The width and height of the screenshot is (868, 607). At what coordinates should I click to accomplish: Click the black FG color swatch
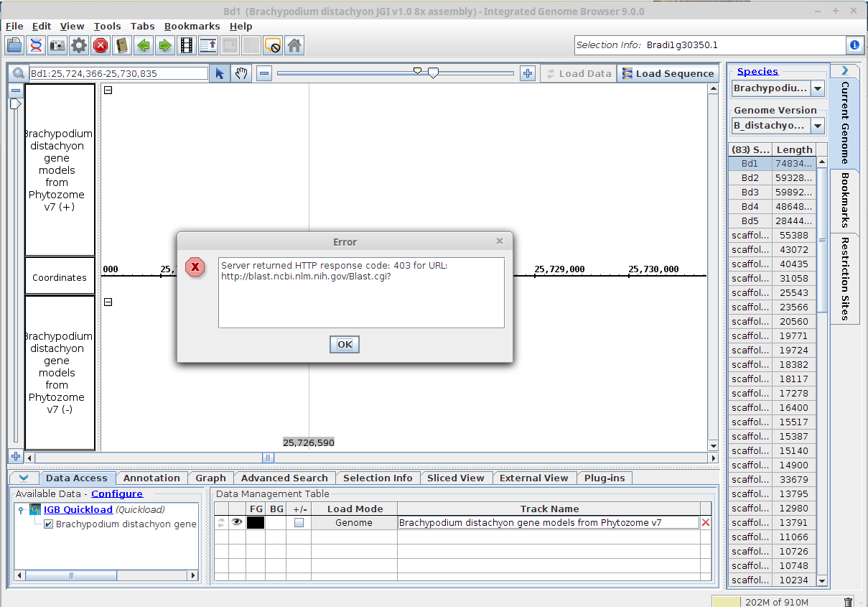point(256,523)
